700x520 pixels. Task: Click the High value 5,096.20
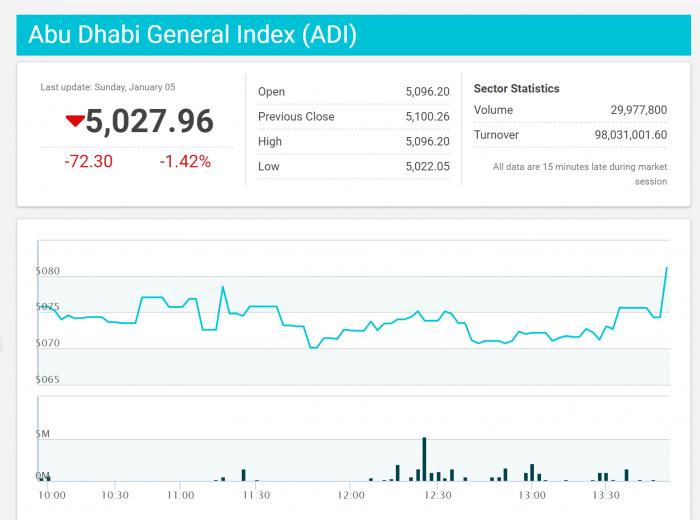pos(427,142)
